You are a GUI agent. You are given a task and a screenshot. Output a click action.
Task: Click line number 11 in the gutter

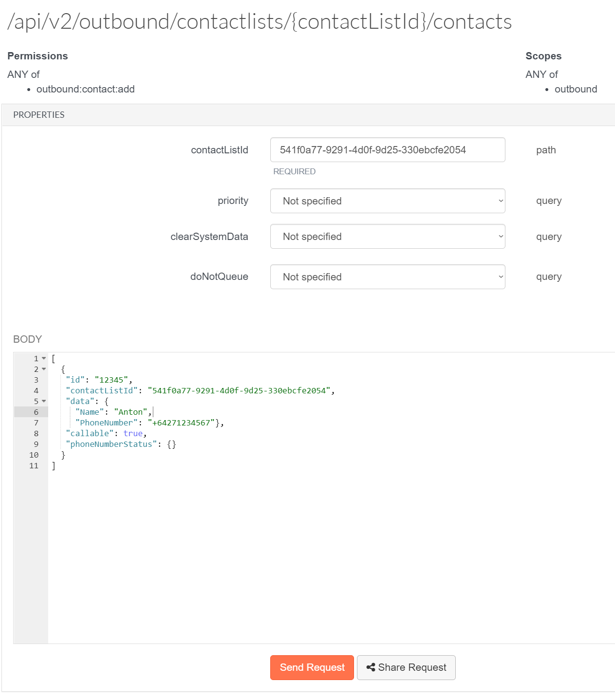coord(34,465)
